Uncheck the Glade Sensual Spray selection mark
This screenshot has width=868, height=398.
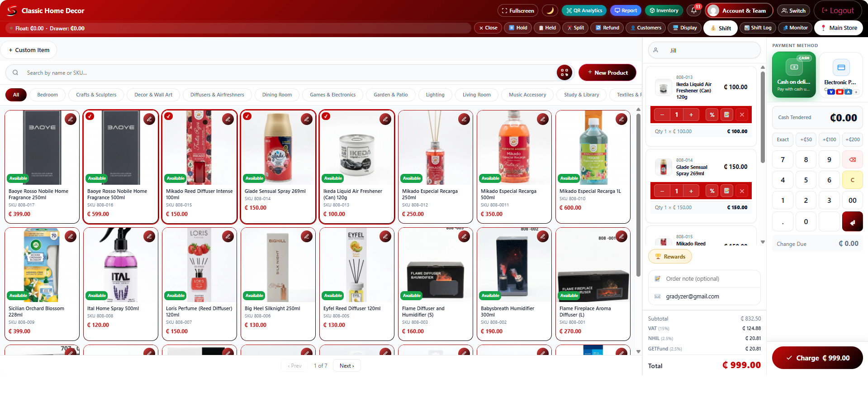click(247, 116)
